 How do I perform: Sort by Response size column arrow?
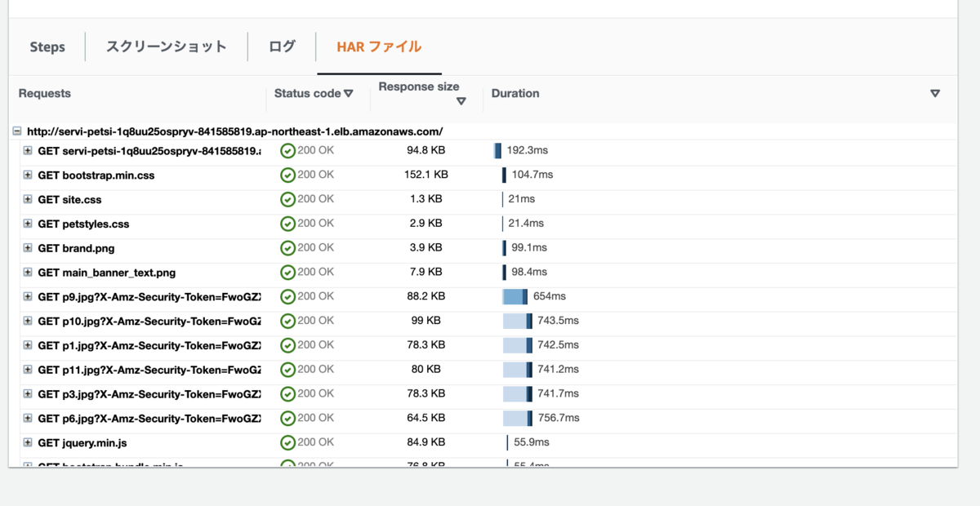[x=461, y=101]
